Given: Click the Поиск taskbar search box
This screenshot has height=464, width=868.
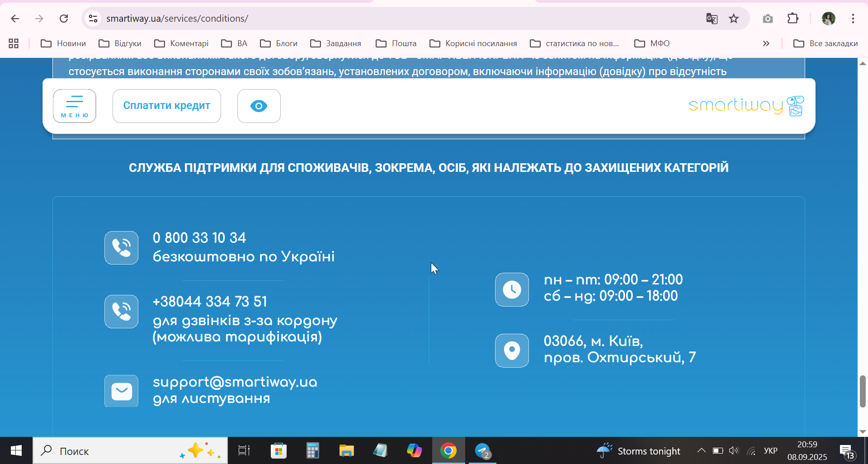Looking at the screenshot, I should coord(130,450).
